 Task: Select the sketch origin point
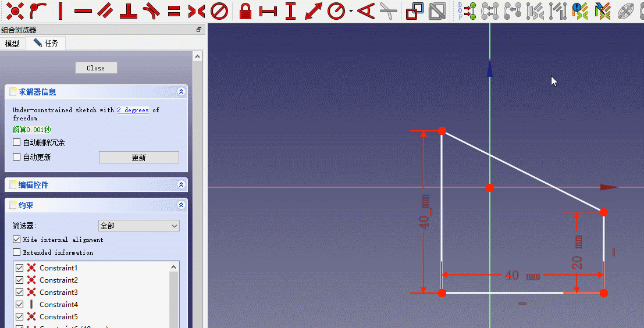click(490, 188)
